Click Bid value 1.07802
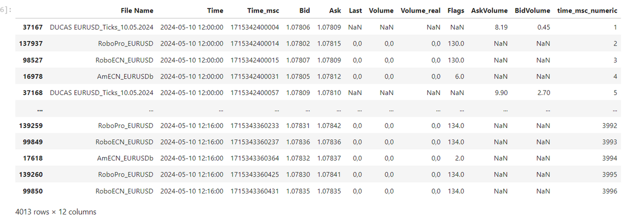This screenshot has width=644, height=220. pos(298,43)
